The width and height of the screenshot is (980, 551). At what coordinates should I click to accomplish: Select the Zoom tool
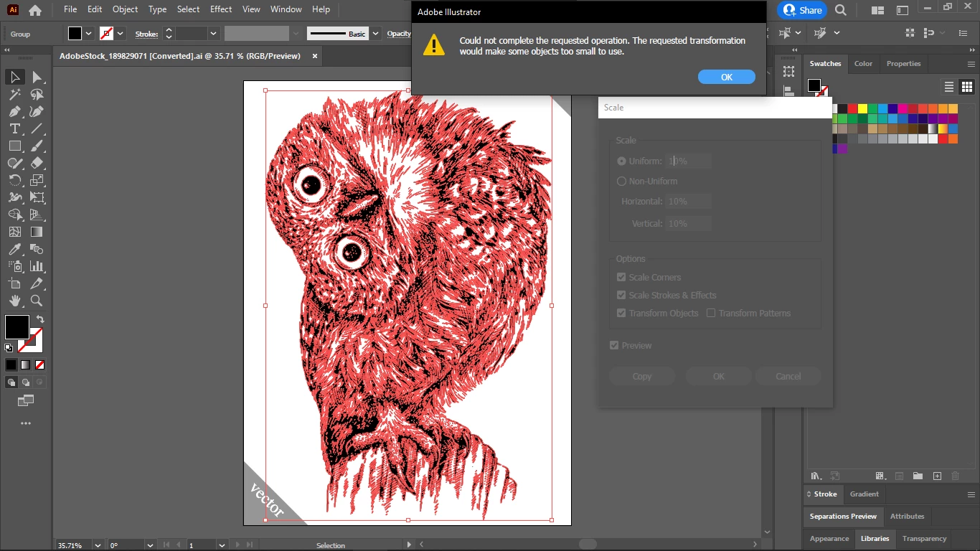tap(37, 301)
